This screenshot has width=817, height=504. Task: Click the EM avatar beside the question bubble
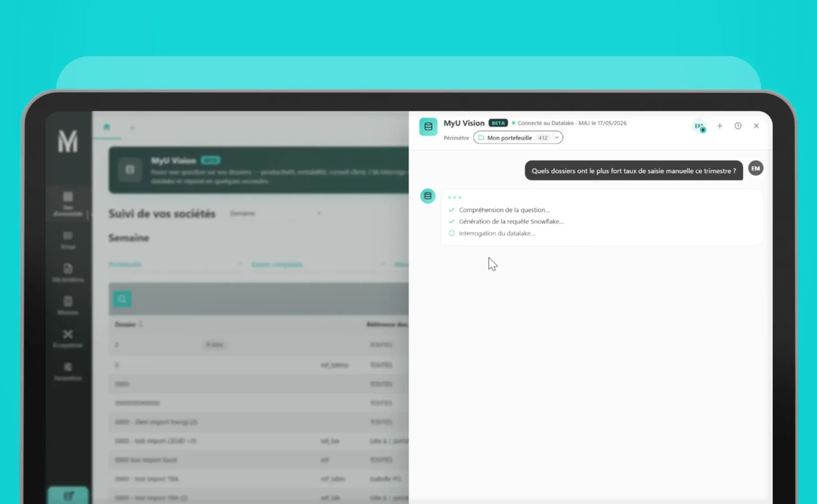(756, 168)
